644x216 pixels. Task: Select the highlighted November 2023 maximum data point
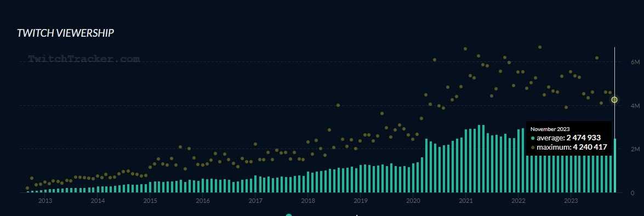click(614, 100)
